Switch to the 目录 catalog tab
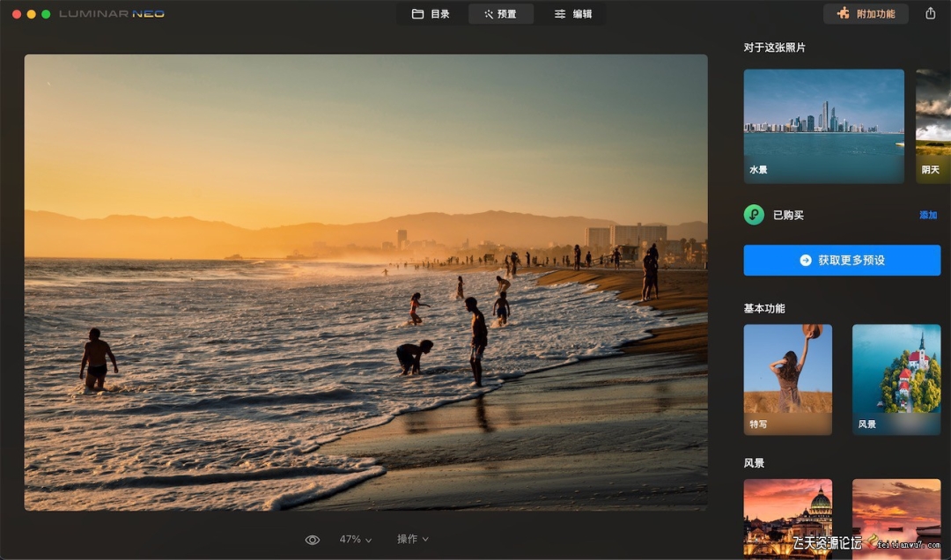 click(431, 14)
